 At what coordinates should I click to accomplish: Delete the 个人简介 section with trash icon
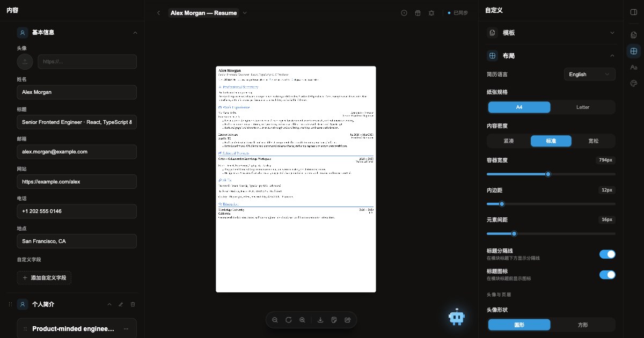(133, 304)
